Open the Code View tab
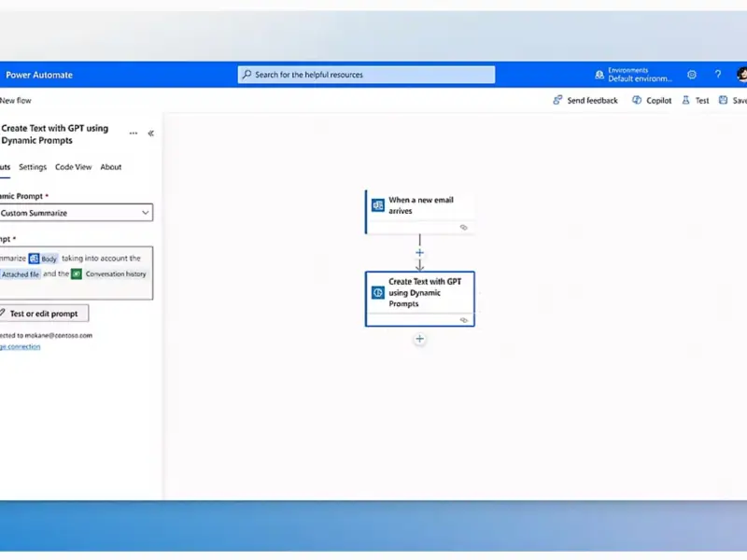Viewport: 747px width, 560px height. [73, 167]
